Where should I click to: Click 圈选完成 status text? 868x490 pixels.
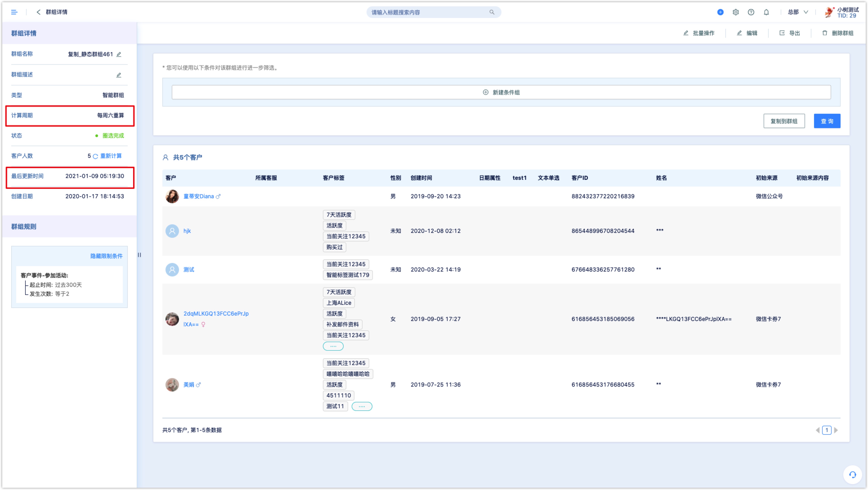113,136
